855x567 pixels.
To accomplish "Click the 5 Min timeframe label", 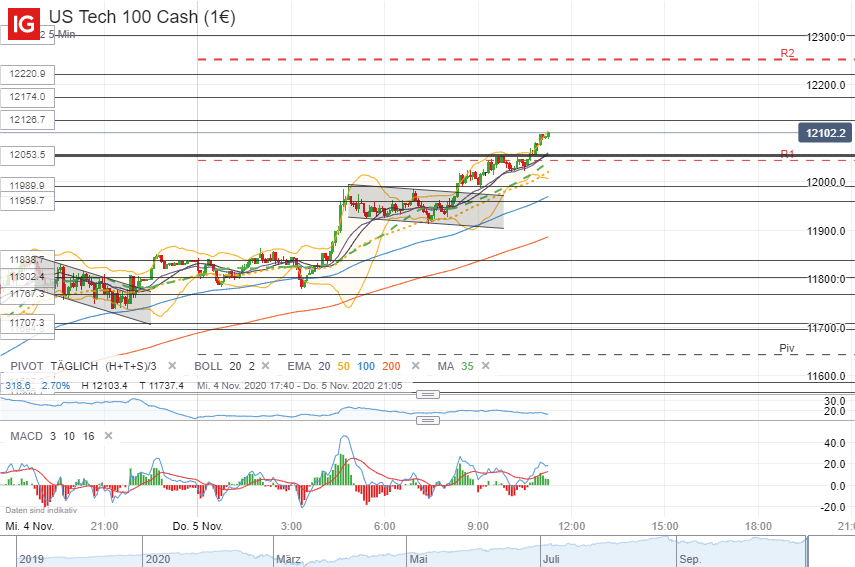I will (x=62, y=34).
